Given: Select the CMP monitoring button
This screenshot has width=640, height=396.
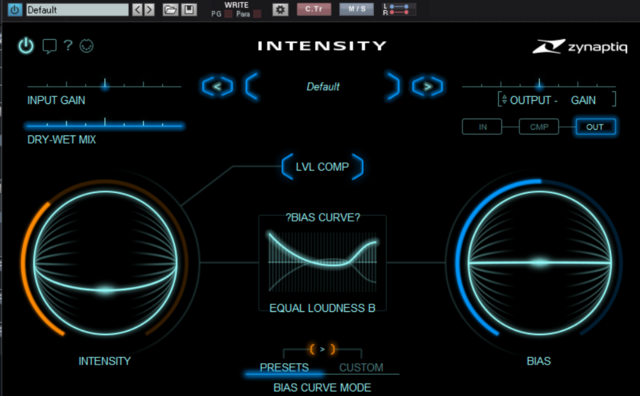Looking at the screenshot, I should tap(539, 127).
